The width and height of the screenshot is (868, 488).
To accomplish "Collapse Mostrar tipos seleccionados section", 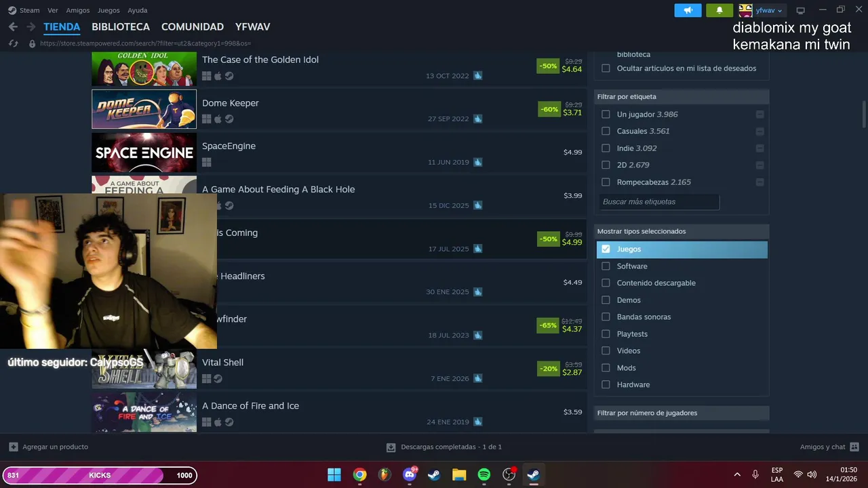I will (x=682, y=231).
